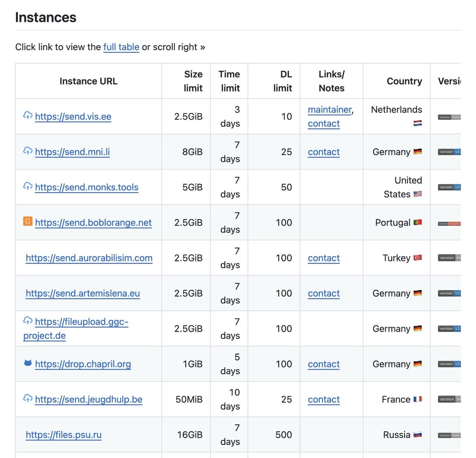The height and width of the screenshot is (458, 476).
Task: Click the maintainer link for send.vis.ee
Action: pos(329,110)
